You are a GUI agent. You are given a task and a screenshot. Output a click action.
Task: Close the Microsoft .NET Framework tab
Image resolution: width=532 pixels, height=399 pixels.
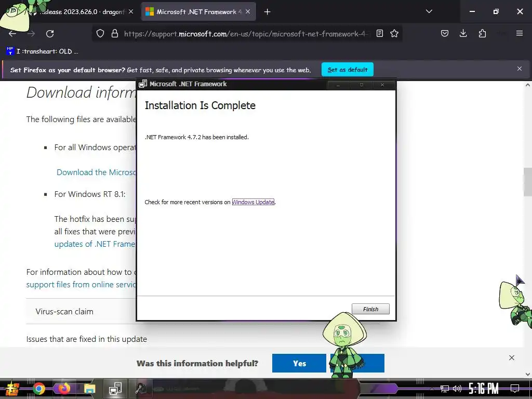(248, 12)
